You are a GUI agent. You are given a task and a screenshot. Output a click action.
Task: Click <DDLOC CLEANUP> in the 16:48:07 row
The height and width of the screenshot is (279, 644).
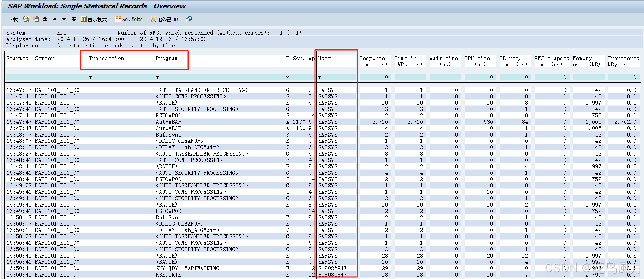point(179,141)
